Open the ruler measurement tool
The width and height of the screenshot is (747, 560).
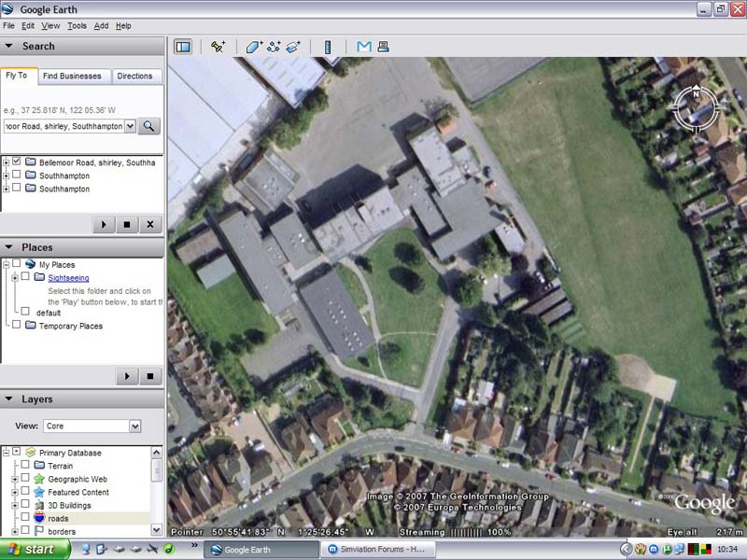tap(328, 47)
